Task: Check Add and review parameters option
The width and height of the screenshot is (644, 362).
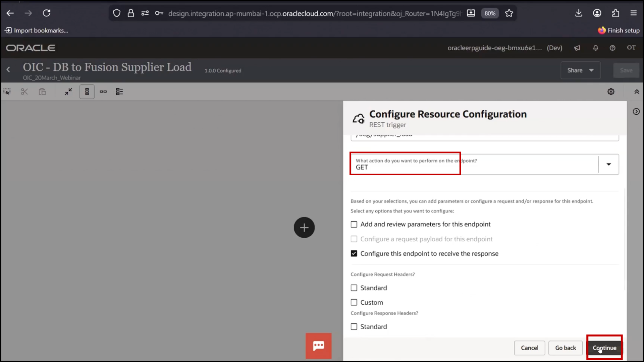Action: coord(354,224)
